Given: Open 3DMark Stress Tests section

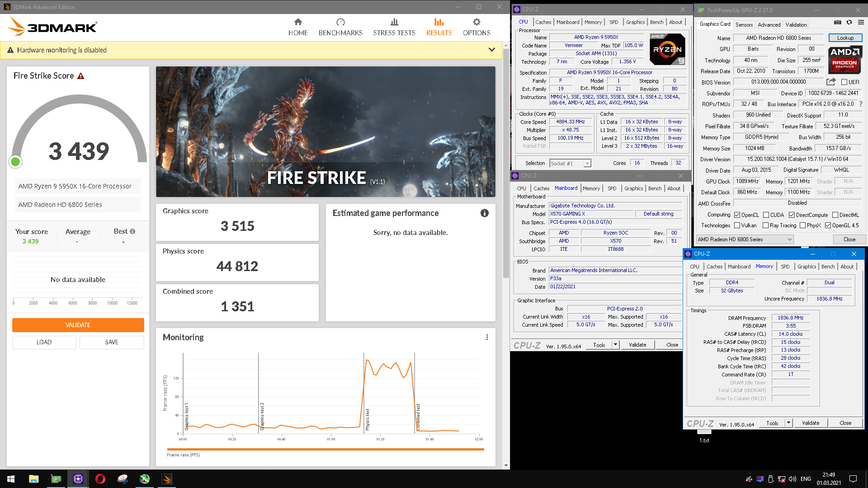Looking at the screenshot, I should [394, 27].
